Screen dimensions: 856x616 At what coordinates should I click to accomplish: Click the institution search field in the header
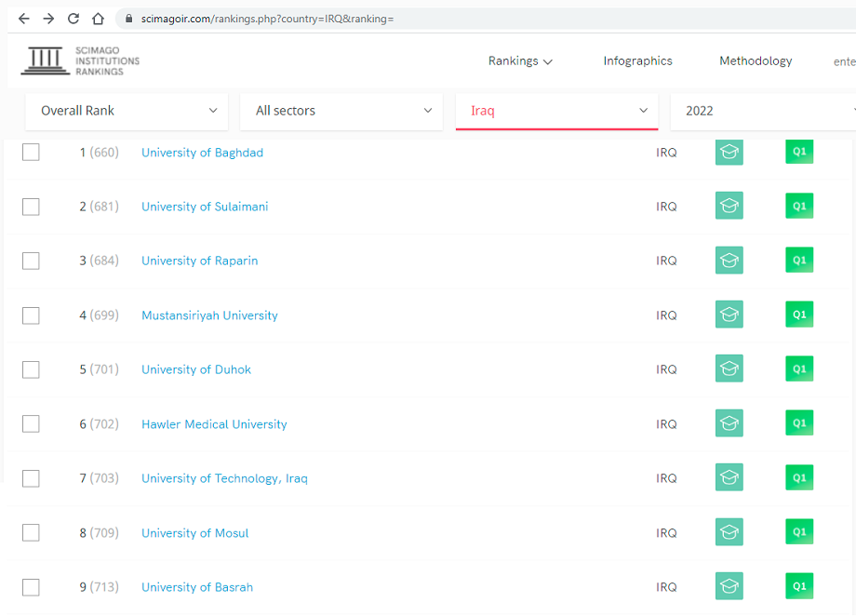pyautogui.click(x=844, y=61)
